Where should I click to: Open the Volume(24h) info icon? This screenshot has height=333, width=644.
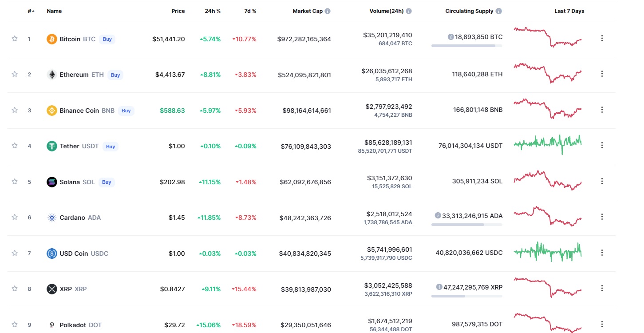click(x=409, y=11)
